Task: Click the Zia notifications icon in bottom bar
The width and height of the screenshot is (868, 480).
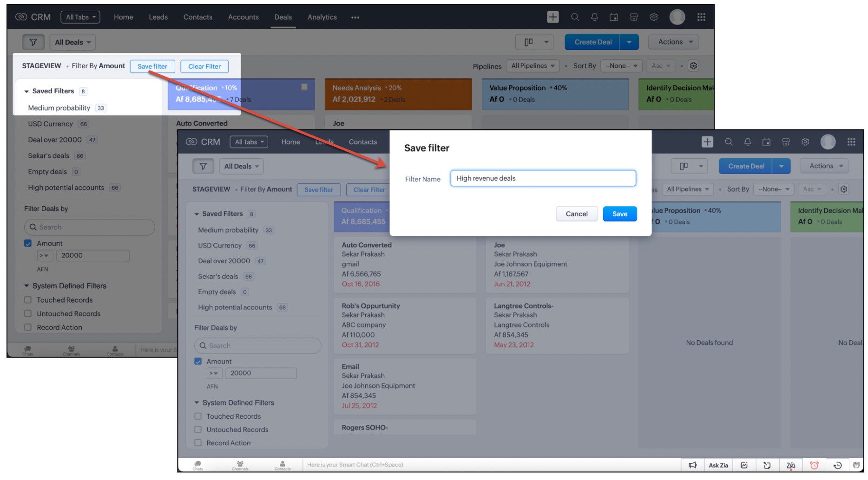Action: click(790, 465)
